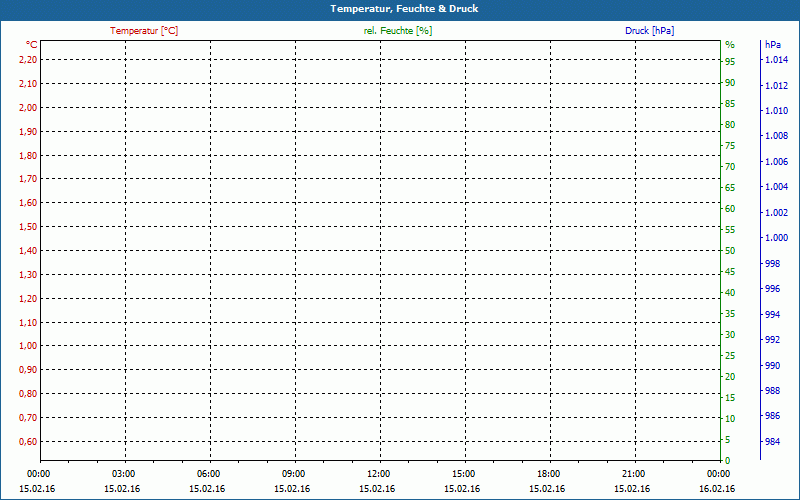Click the "0,70" value on the temperature axis
Screen dimensions: 800x500
28,418
